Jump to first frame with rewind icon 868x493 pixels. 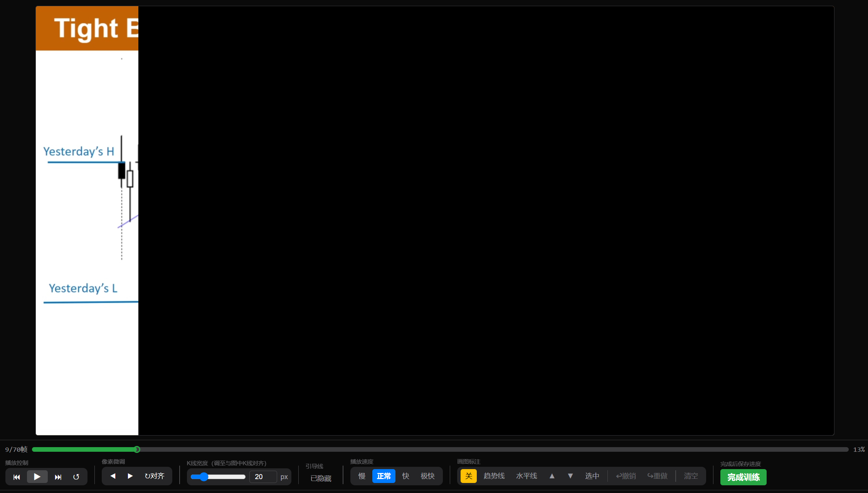17,477
